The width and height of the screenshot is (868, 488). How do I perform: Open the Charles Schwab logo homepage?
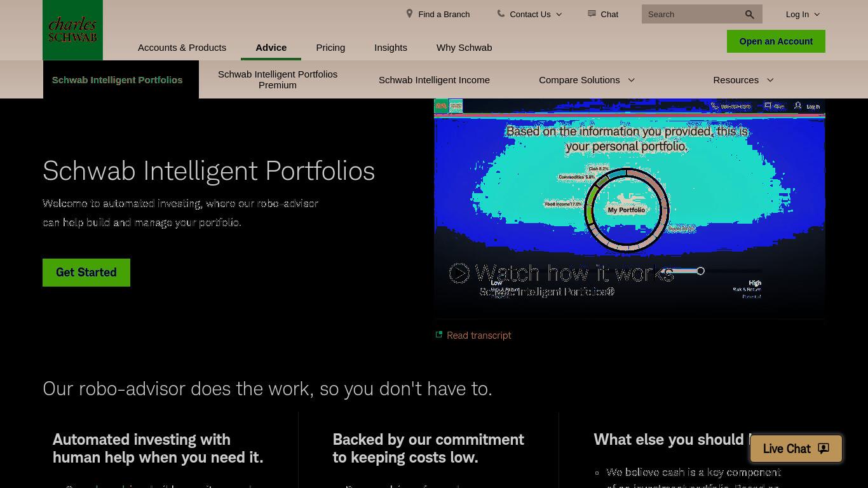tap(72, 30)
